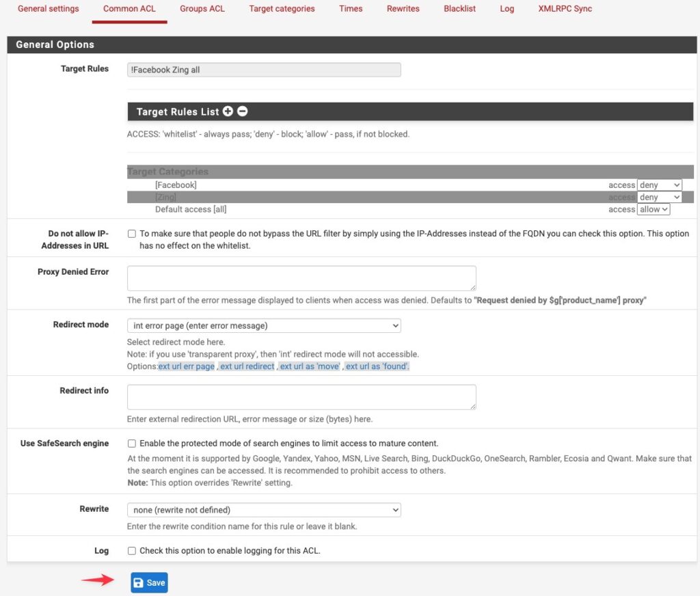Select the 'Default access [all]' label

pos(191,209)
